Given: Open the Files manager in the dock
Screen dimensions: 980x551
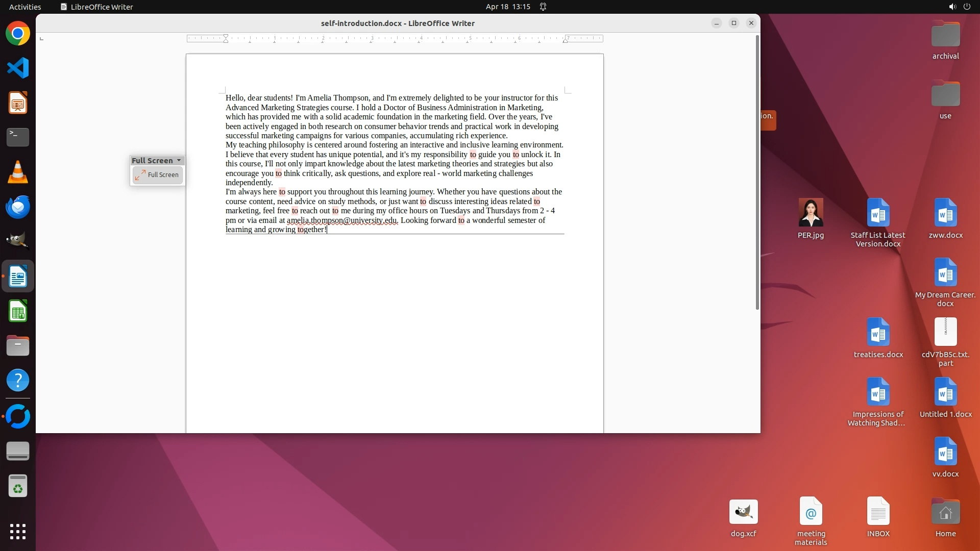Looking at the screenshot, I should [18, 346].
